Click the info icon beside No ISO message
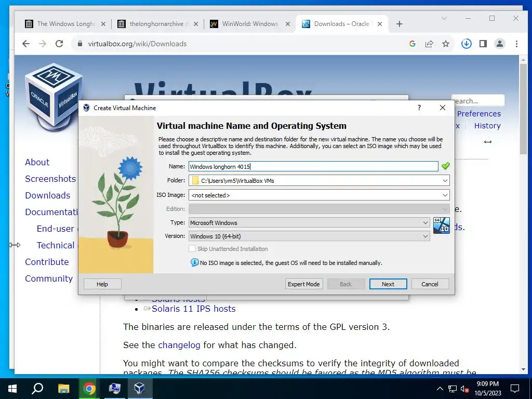Screen dimensions: 532x399 point(194,262)
